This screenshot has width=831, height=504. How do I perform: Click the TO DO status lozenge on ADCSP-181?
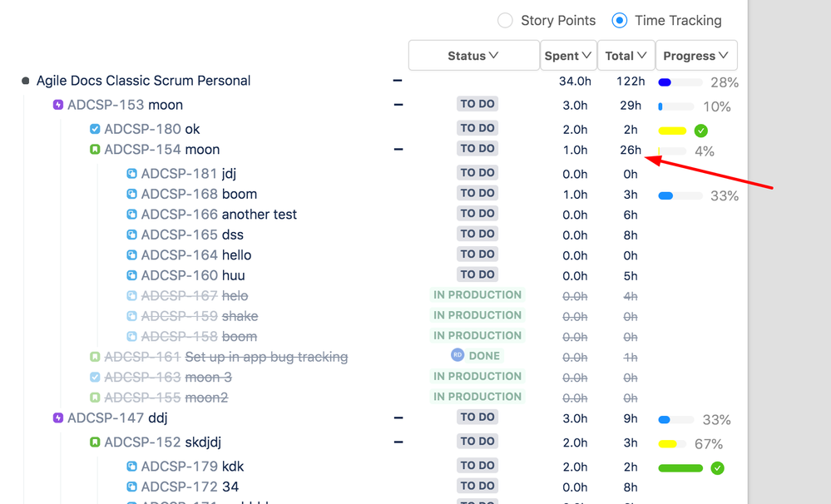point(477,173)
